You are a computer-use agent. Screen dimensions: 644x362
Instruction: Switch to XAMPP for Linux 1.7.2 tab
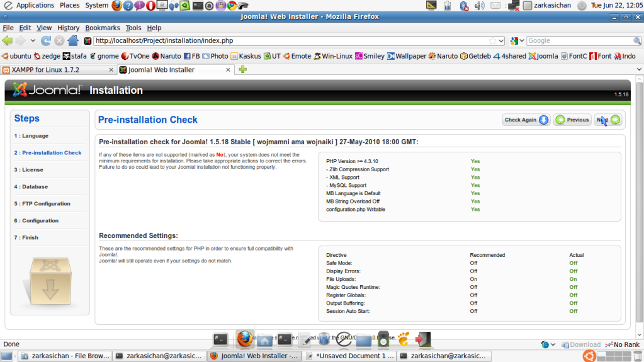click(58, 70)
